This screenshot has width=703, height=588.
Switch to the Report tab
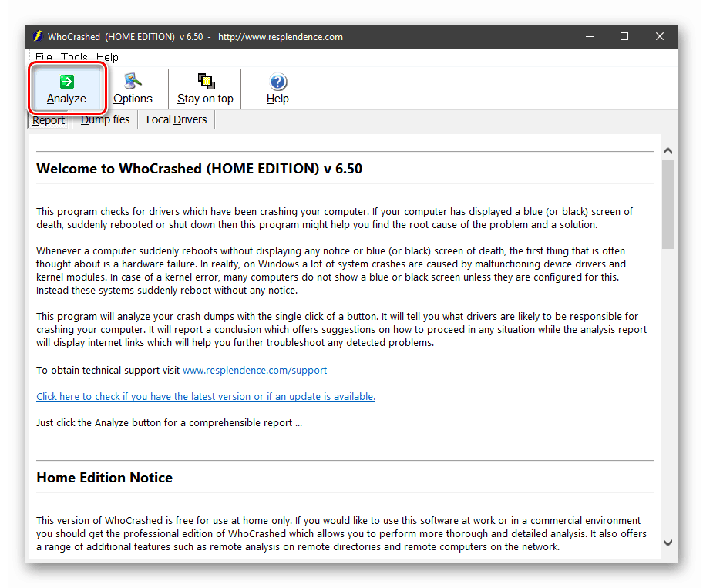click(49, 120)
